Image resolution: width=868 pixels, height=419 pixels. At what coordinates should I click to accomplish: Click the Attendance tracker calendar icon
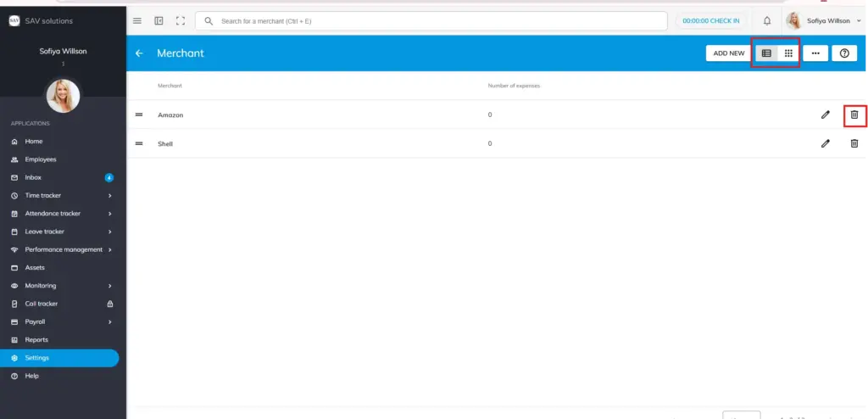[14, 214]
